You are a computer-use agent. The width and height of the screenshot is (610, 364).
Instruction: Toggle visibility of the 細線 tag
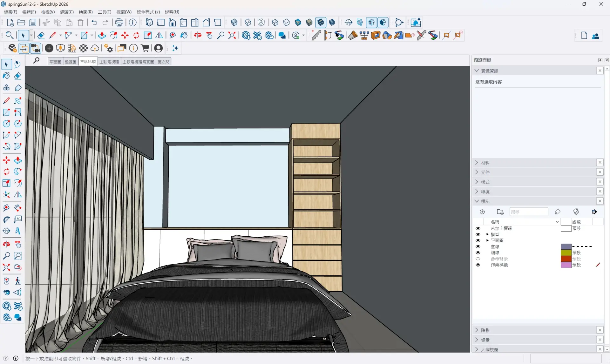pyautogui.click(x=478, y=253)
